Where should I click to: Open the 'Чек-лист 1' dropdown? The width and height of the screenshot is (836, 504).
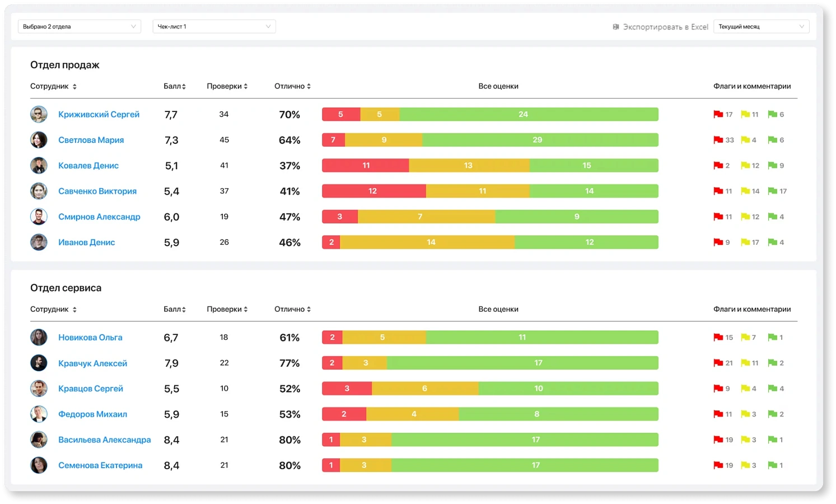(x=214, y=26)
